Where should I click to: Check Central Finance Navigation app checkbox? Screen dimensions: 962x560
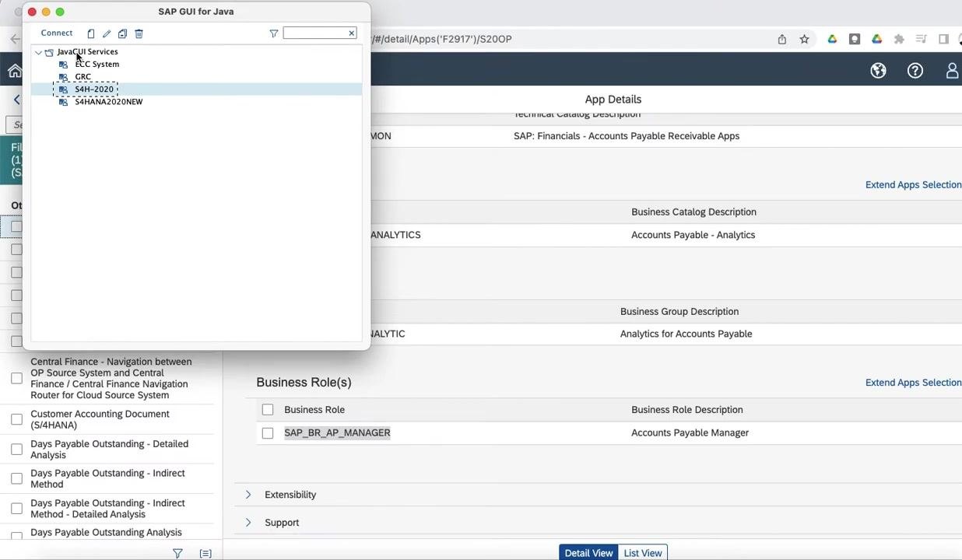tap(16, 379)
